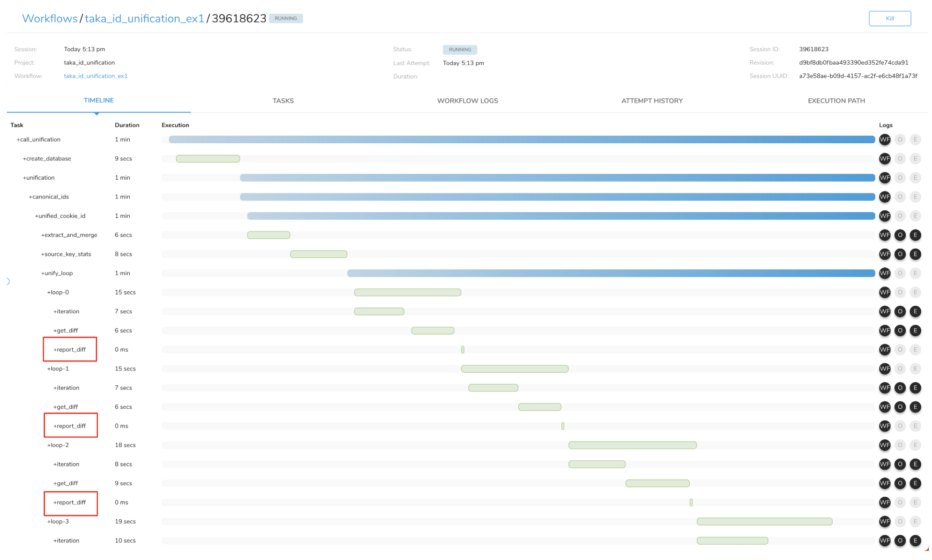Open error log E for loop-1 get_diff
The height and width of the screenshot is (560, 932).
coord(915,407)
